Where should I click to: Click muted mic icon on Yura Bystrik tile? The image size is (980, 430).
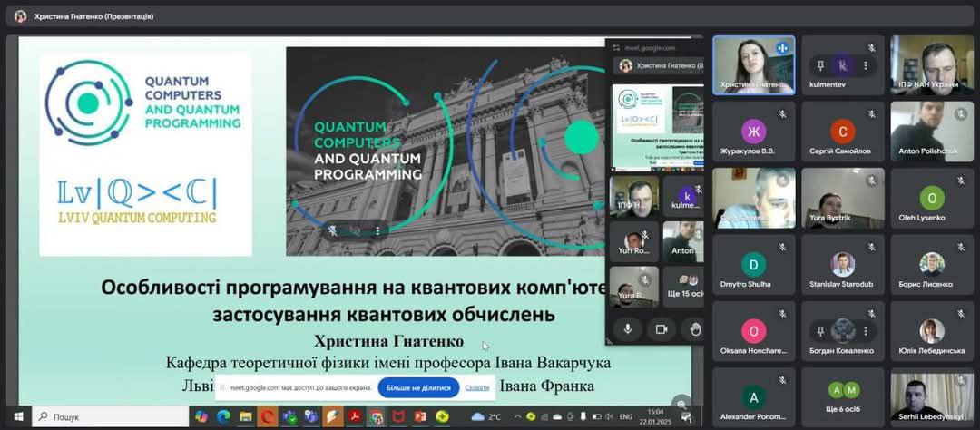click(871, 181)
